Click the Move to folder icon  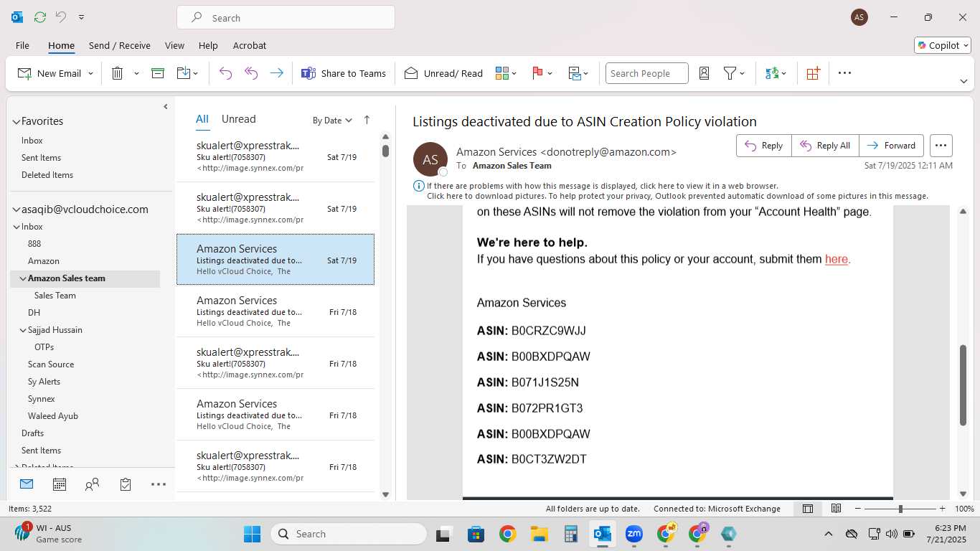pyautogui.click(x=183, y=73)
